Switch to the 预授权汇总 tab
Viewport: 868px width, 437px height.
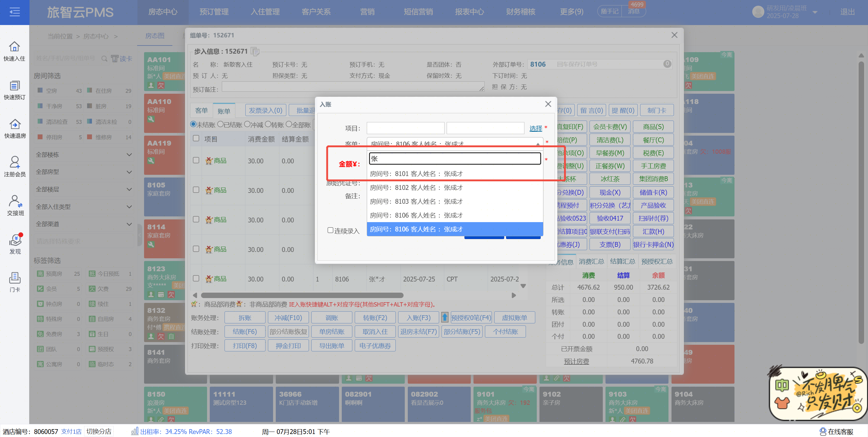tap(657, 262)
